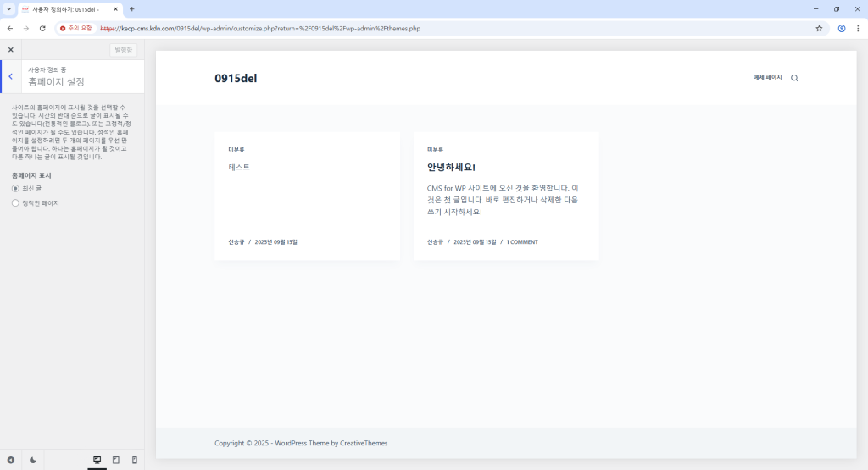Screen dimensions: 868x470
Task: Open the 안녕하세요! post
Action: (451, 168)
